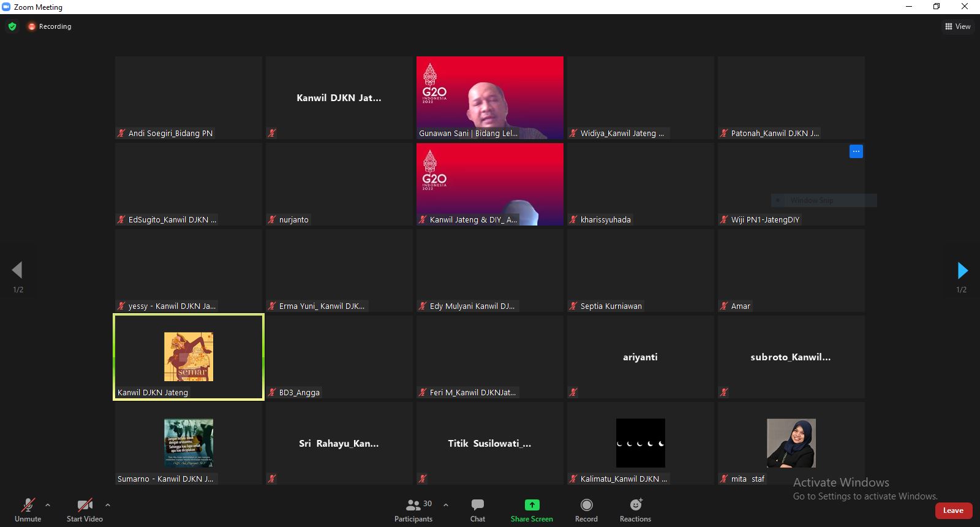Image resolution: width=980 pixels, height=527 pixels.
Task: Open the Chat panel
Action: point(477,510)
